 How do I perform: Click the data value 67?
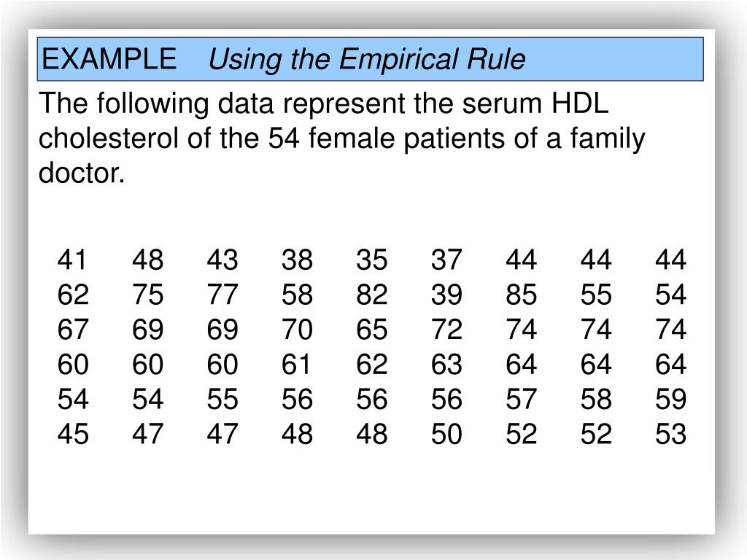point(73,329)
